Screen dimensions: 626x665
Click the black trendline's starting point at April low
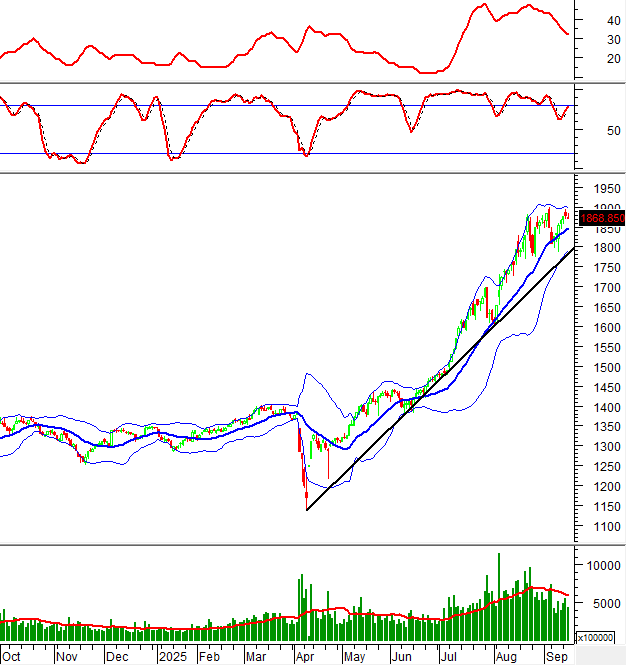click(307, 510)
